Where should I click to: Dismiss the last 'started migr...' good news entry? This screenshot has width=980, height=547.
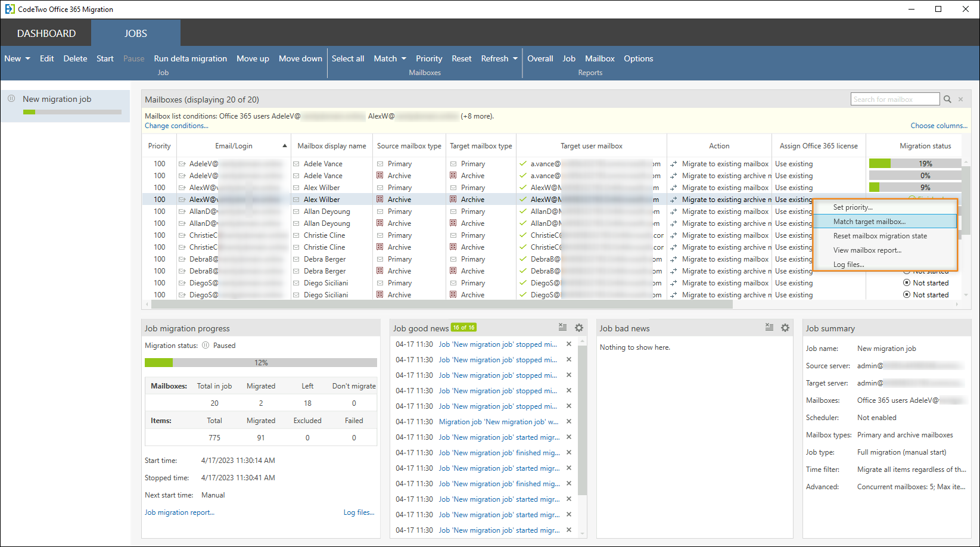click(569, 530)
